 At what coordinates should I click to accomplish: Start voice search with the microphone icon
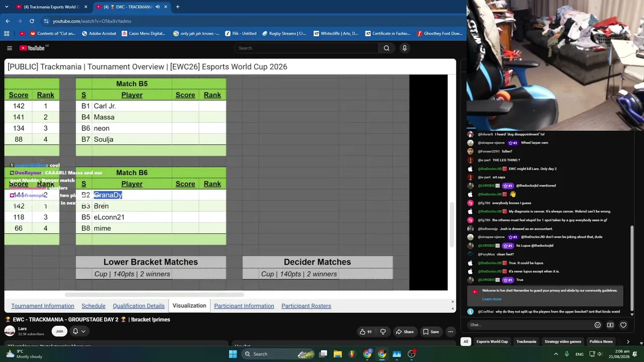(405, 48)
